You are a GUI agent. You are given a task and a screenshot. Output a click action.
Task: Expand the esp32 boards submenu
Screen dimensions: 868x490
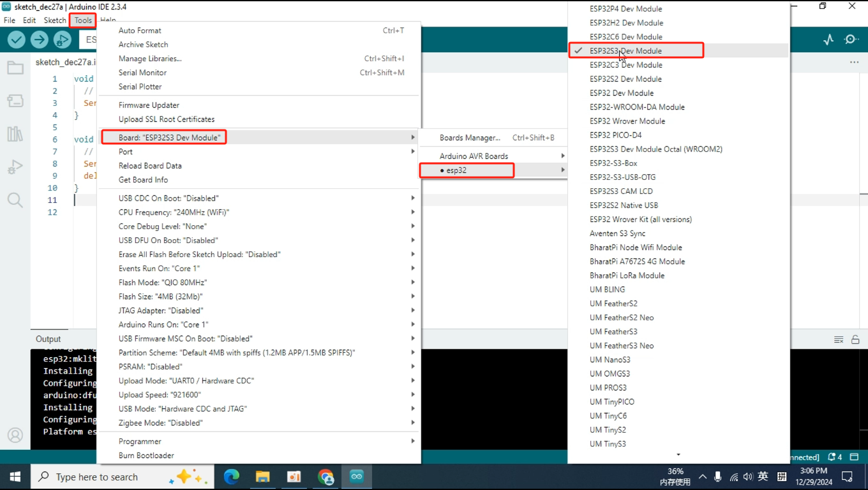tap(493, 170)
